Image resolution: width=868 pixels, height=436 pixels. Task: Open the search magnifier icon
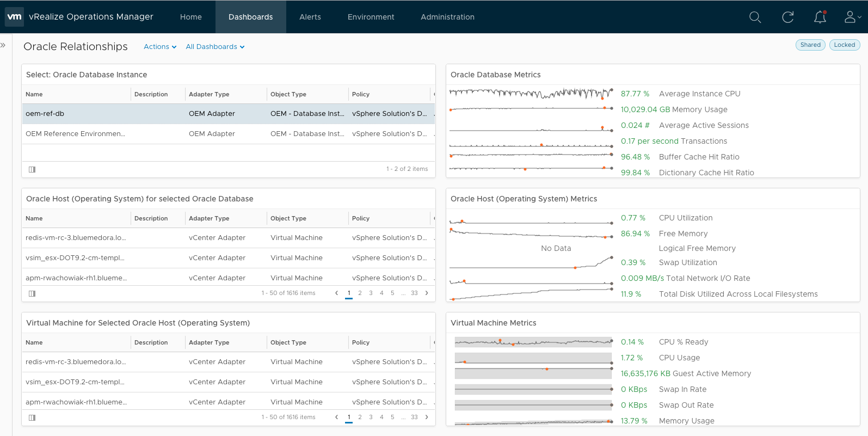pyautogui.click(x=755, y=17)
